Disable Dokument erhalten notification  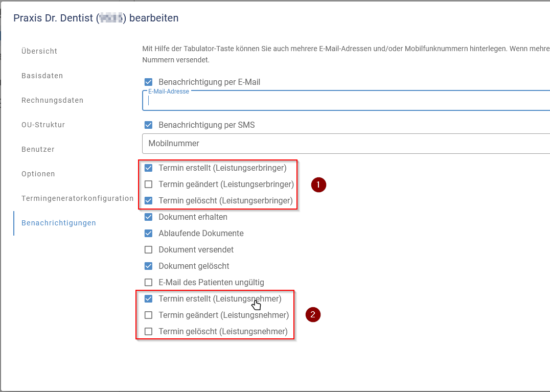(149, 217)
